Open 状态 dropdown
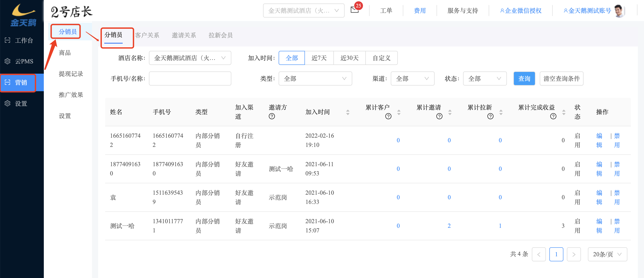This screenshot has height=278, width=644. click(x=485, y=78)
